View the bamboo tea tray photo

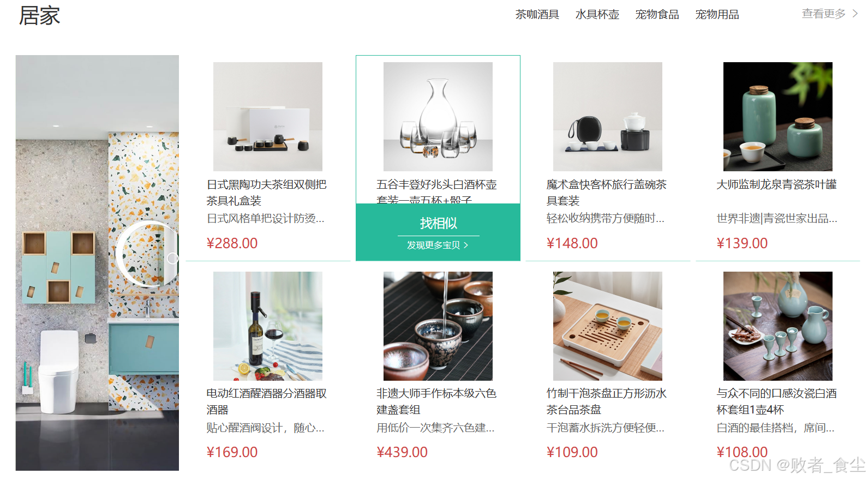(608, 326)
